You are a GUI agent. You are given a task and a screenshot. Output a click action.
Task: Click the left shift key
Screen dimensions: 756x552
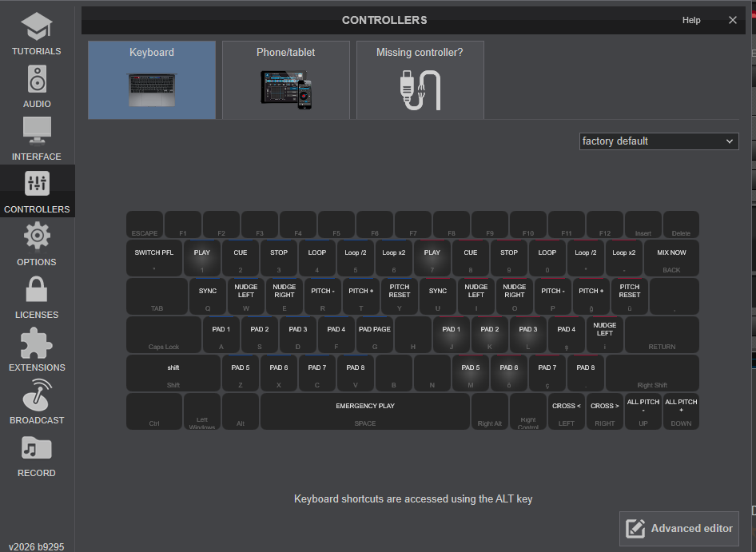[x=173, y=373]
